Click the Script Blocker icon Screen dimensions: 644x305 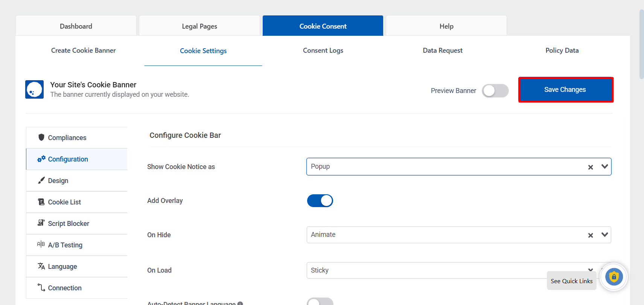(41, 223)
